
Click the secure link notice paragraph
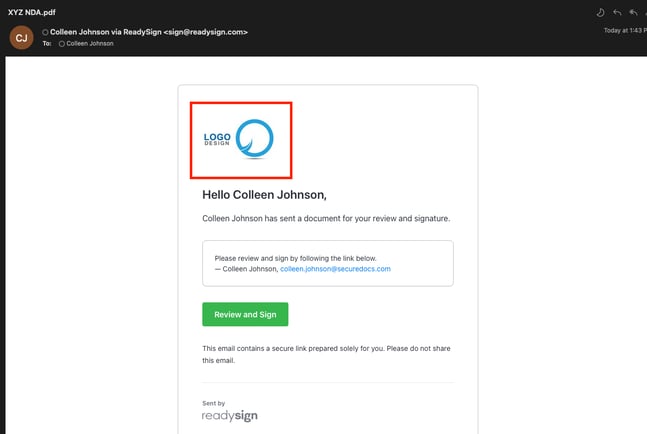326,354
